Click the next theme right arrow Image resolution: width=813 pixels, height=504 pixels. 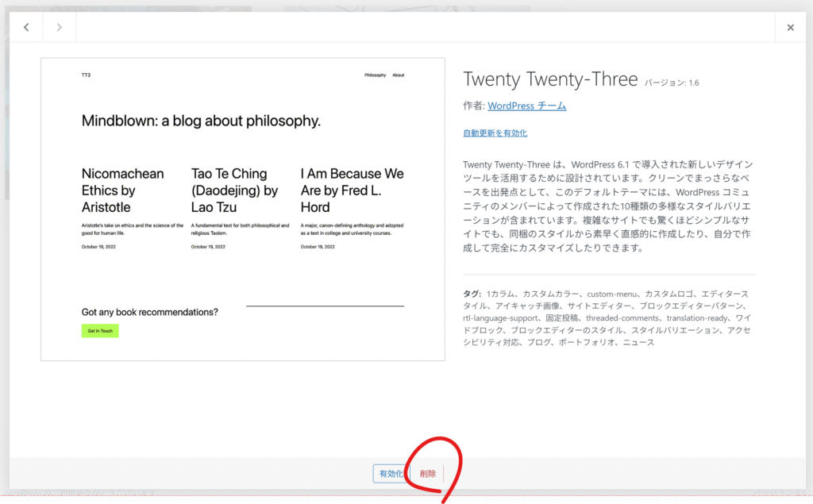click(60, 28)
